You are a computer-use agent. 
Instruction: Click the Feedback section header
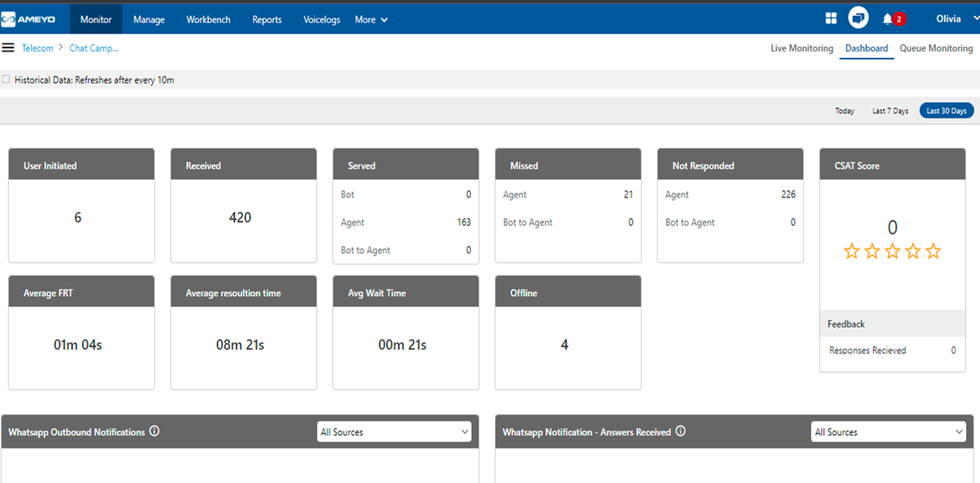892,324
